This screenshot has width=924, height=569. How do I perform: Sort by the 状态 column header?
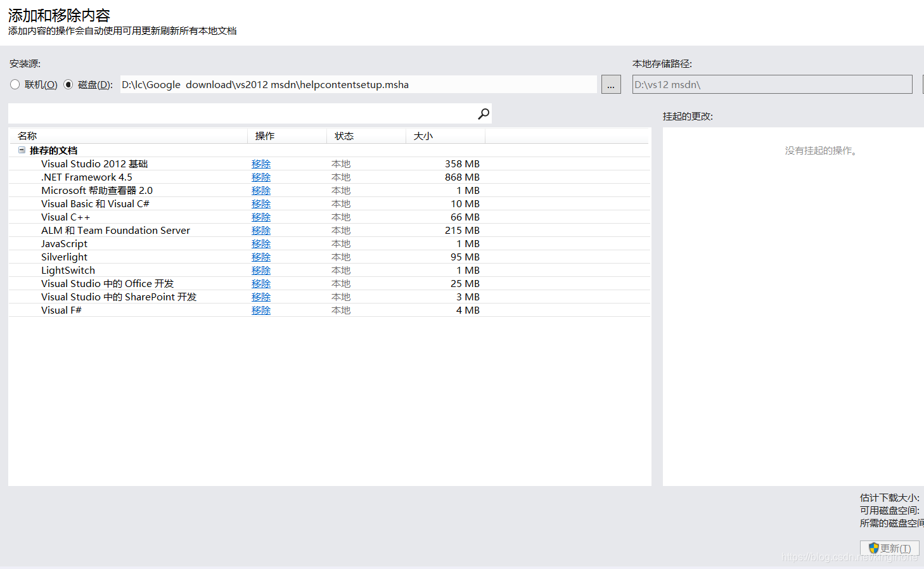(x=366, y=136)
